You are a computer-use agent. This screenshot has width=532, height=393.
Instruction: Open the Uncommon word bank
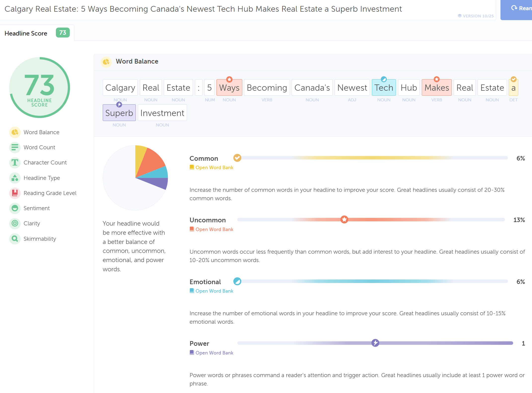coord(214,229)
